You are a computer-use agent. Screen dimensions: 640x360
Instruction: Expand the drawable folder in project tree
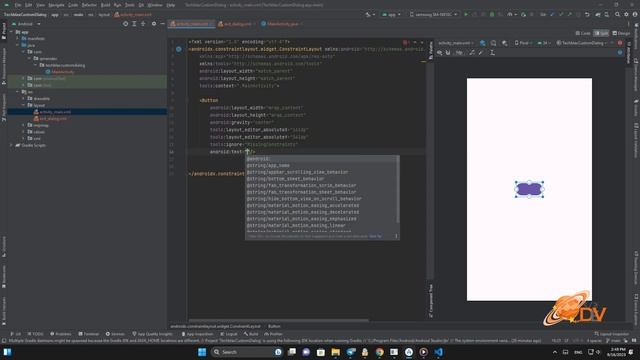click(23, 98)
